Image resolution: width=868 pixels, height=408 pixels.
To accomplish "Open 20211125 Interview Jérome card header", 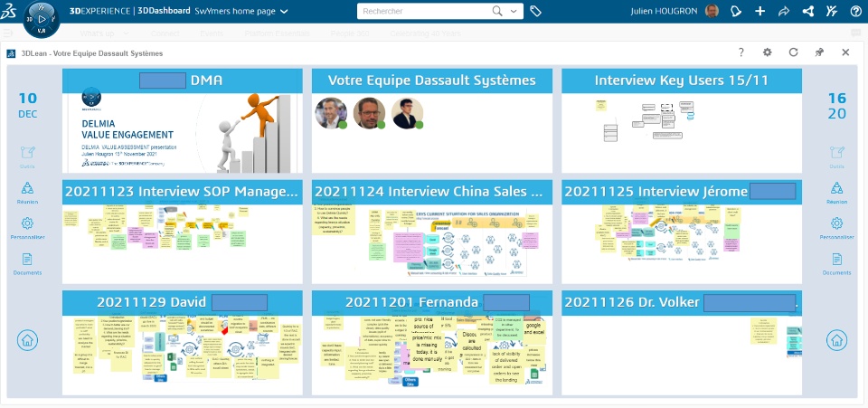I will [x=682, y=192].
